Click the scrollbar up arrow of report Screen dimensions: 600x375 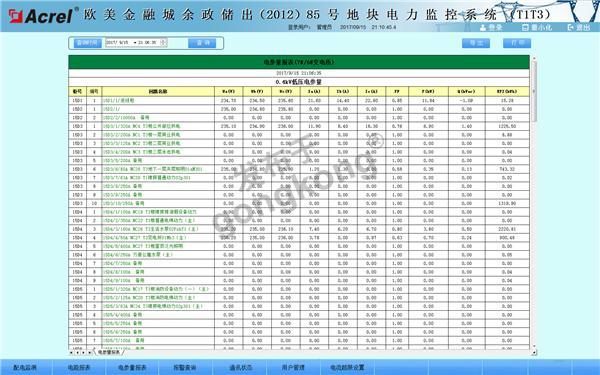point(534,59)
